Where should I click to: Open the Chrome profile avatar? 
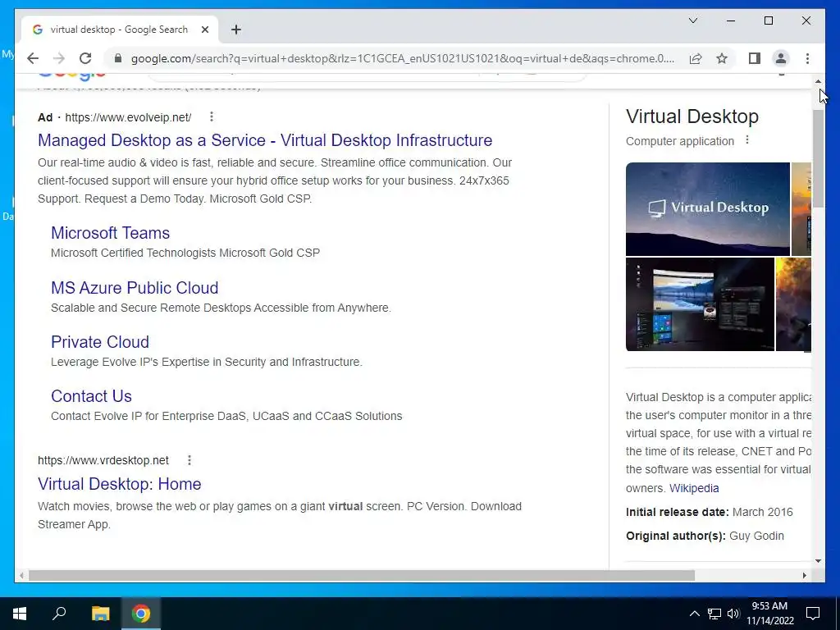(x=781, y=58)
